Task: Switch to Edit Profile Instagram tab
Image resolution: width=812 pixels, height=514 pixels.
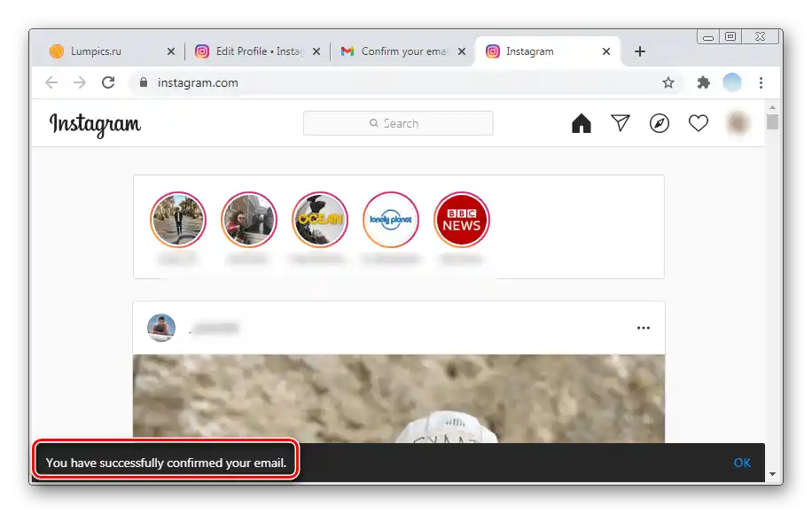Action: click(259, 51)
